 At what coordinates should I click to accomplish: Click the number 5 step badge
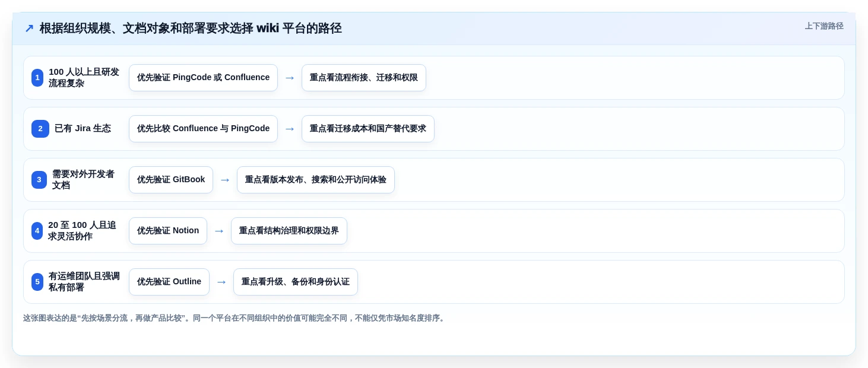(x=37, y=282)
